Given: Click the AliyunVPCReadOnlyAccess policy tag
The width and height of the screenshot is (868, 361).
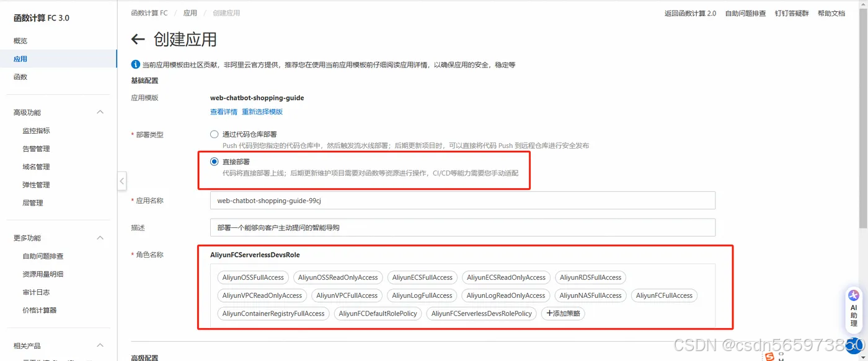Looking at the screenshot, I should [262, 295].
